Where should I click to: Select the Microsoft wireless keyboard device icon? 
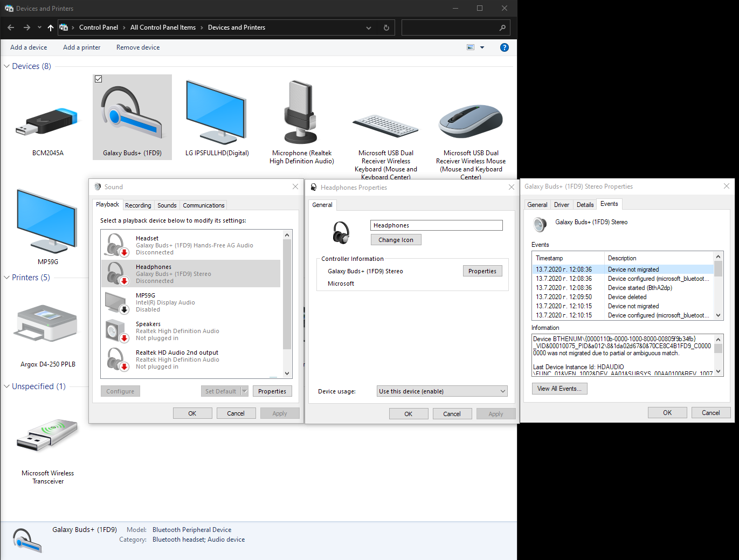(x=385, y=126)
